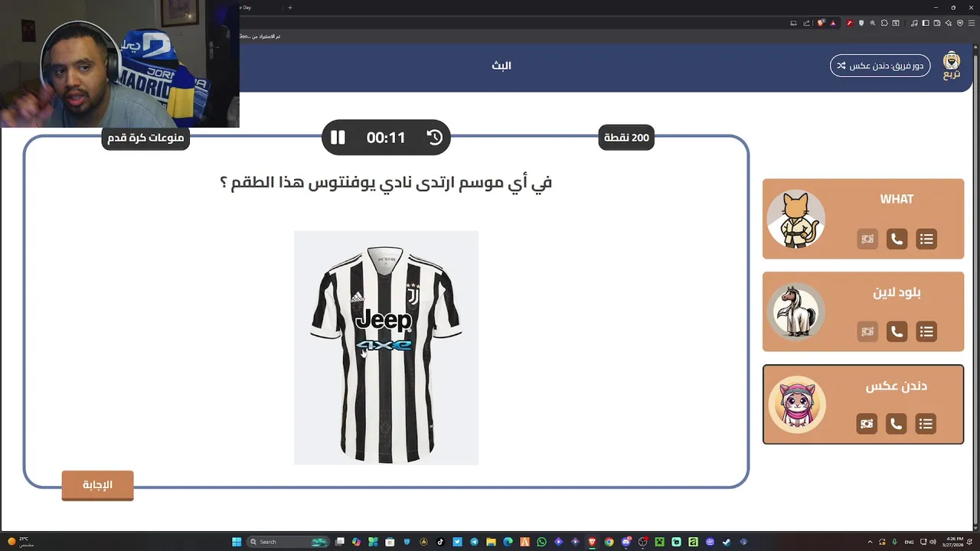The image size is (980, 551).
Task: Switch the ENG input language indicator
Action: tap(910, 542)
